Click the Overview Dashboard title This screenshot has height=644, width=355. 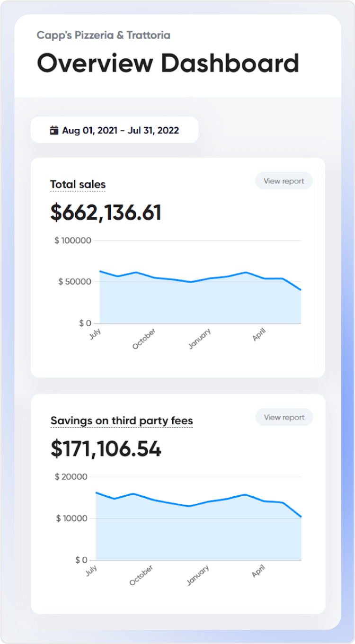click(168, 63)
